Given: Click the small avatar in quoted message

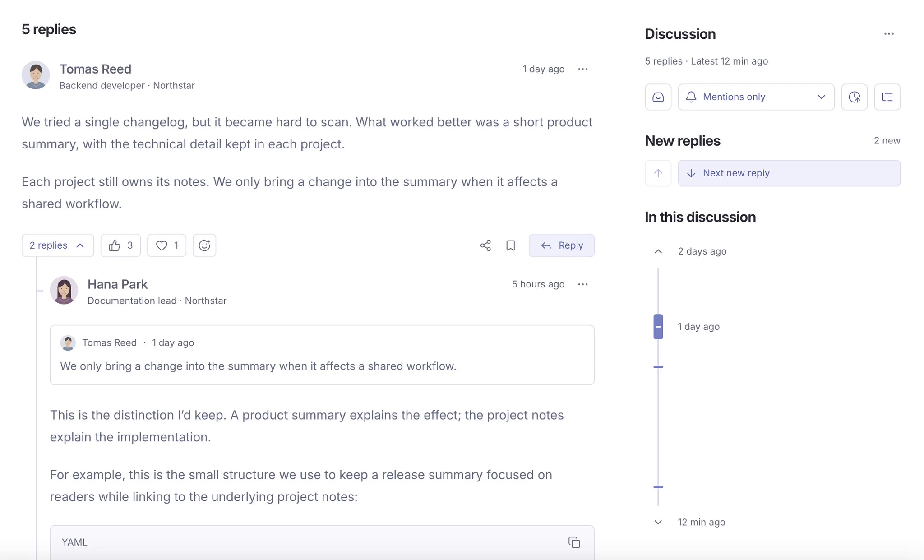Looking at the screenshot, I should point(68,343).
